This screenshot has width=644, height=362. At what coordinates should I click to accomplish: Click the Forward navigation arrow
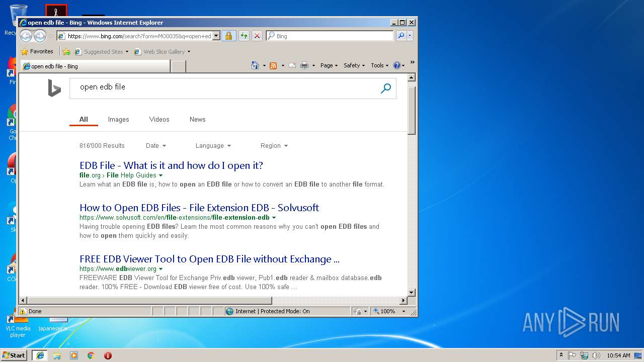(x=40, y=36)
